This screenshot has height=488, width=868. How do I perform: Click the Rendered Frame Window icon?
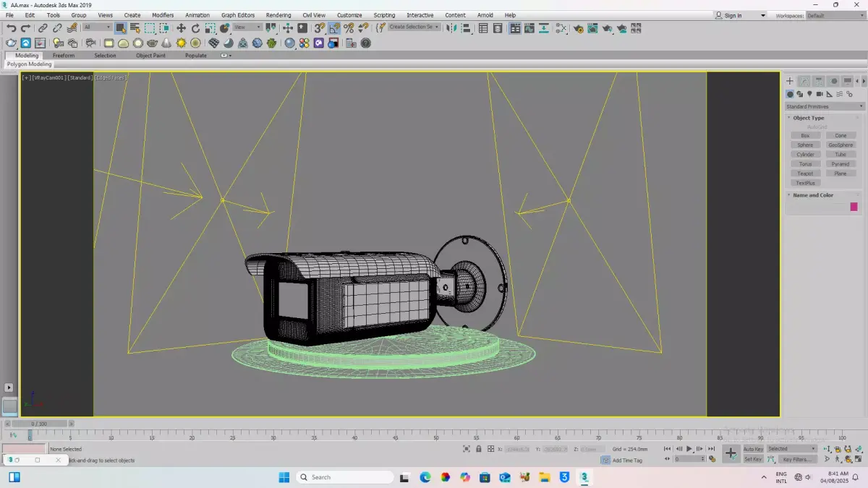[593, 28]
